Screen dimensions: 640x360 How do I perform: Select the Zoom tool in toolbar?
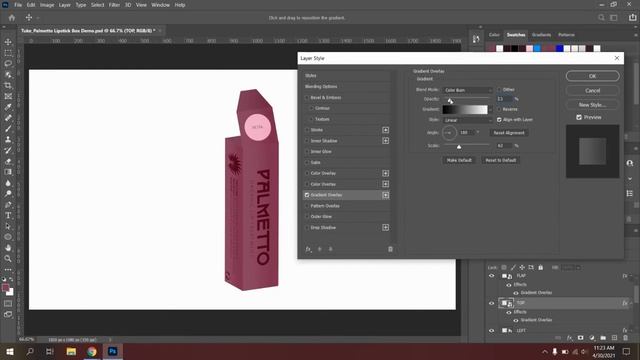[8, 259]
